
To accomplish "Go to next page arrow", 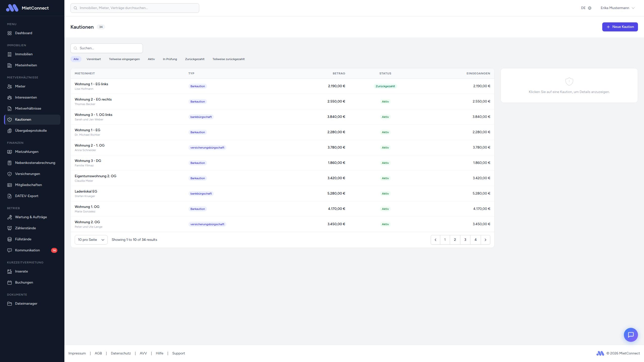I will tap(485, 240).
